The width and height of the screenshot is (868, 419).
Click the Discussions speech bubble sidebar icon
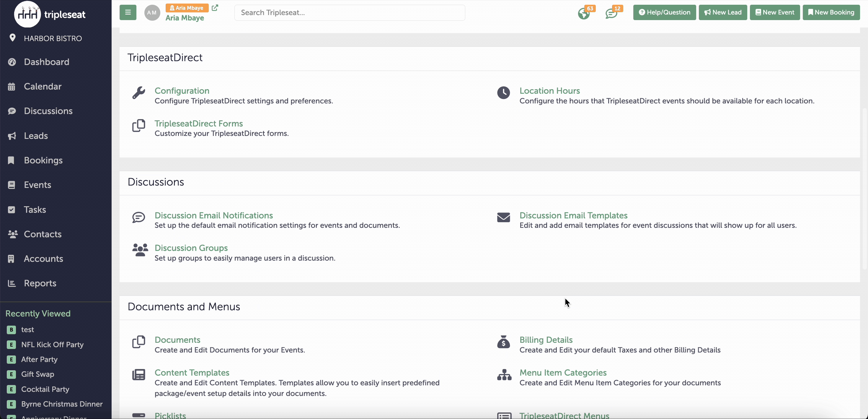12,111
